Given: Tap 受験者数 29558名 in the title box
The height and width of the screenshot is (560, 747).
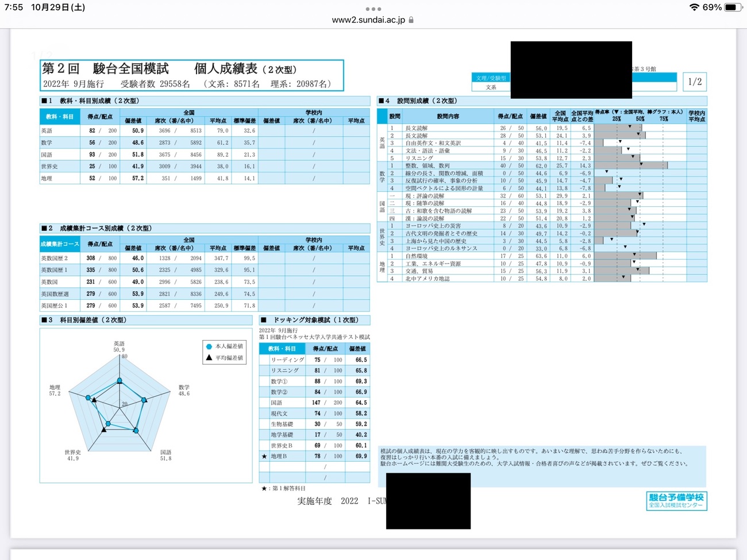Looking at the screenshot, I should [155, 84].
